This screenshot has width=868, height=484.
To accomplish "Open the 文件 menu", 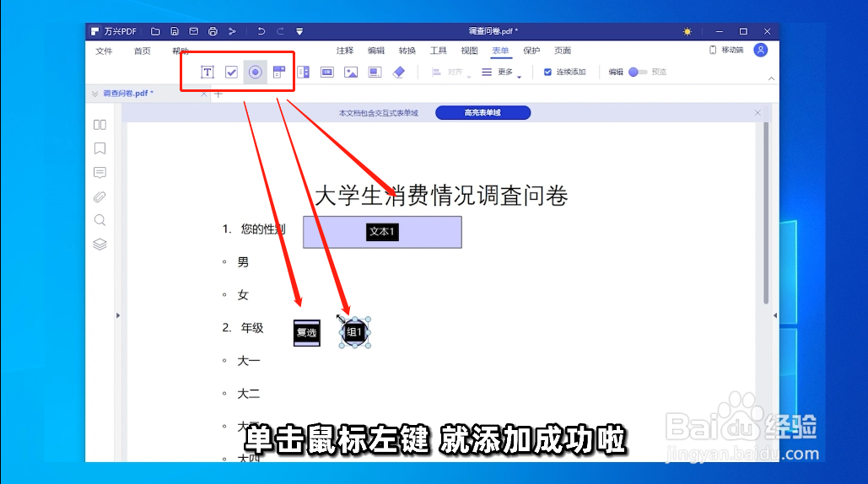I will coord(104,51).
